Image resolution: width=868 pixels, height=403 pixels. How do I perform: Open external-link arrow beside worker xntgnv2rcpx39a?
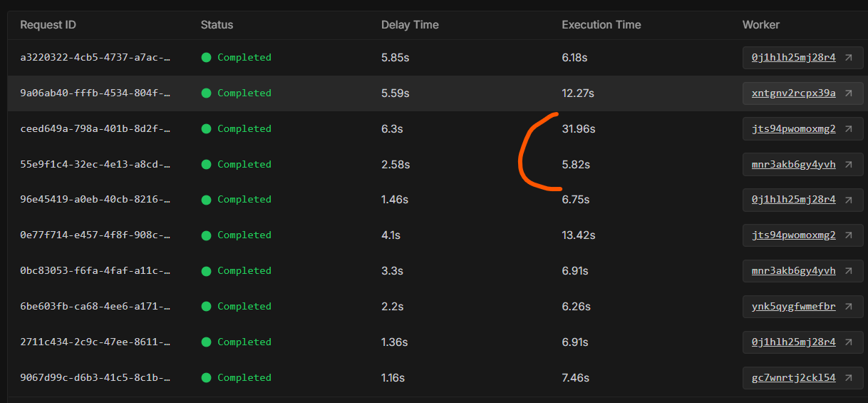[848, 93]
